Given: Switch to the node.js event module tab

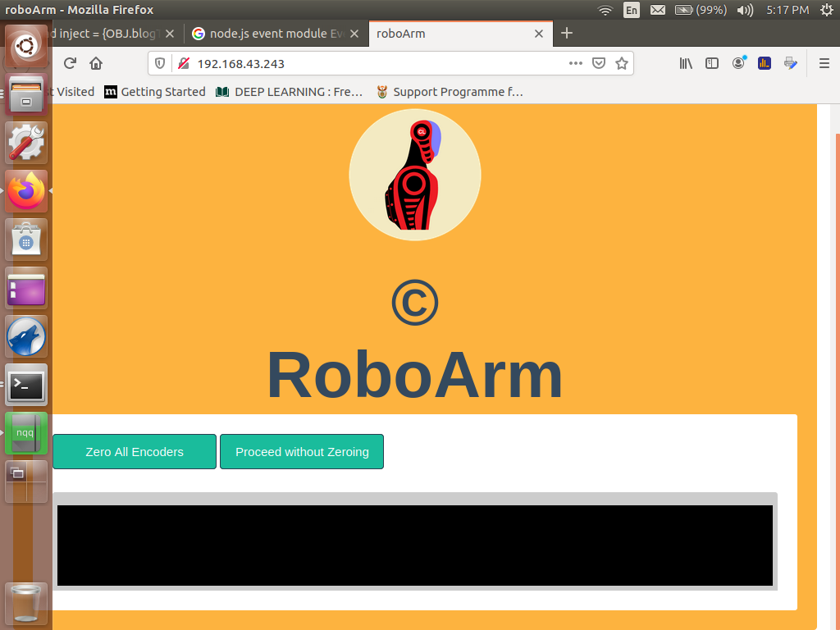Looking at the screenshot, I should click(275, 34).
